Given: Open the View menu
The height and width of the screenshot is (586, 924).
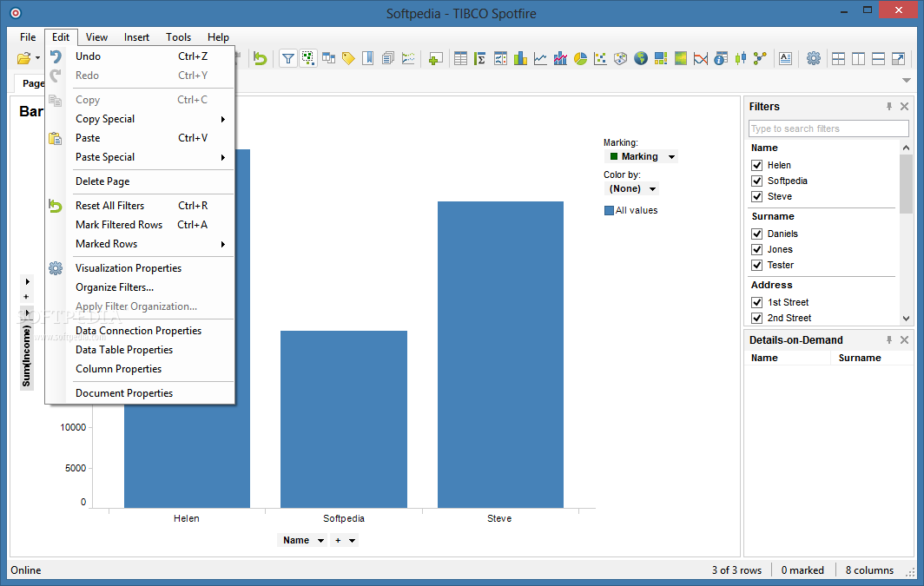Looking at the screenshot, I should pos(96,37).
